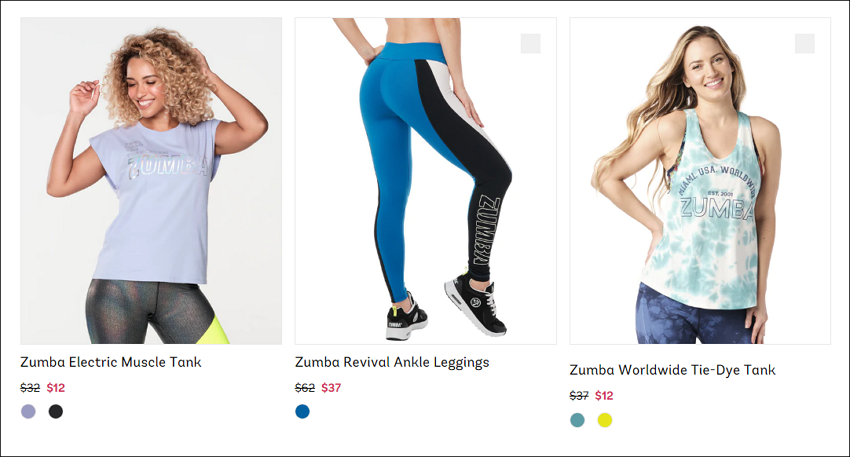Select the lavender color swatch for Muscle Tank
Viewport: 850px width, 457px height.
point(28,411)
